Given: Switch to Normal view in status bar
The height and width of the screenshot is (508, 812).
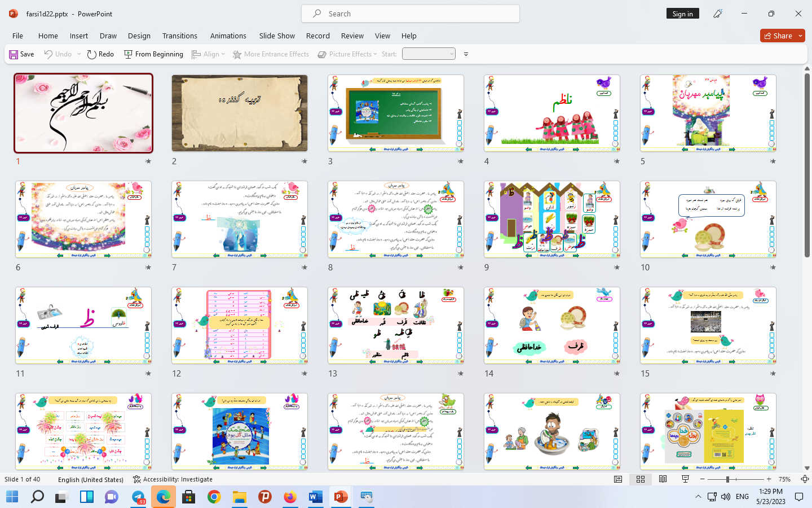Looking at the screenshot, I should point(618,479).
